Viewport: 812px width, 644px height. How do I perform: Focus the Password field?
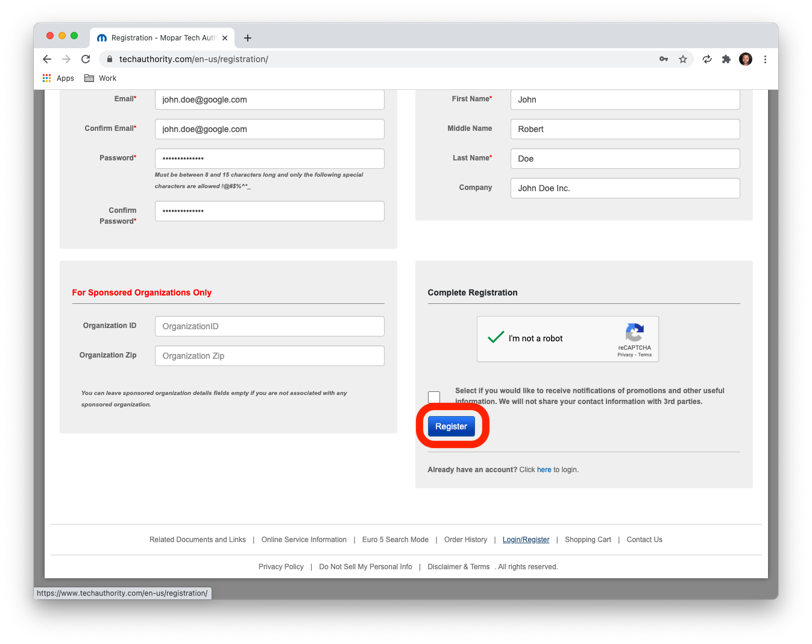coord(269,159)
